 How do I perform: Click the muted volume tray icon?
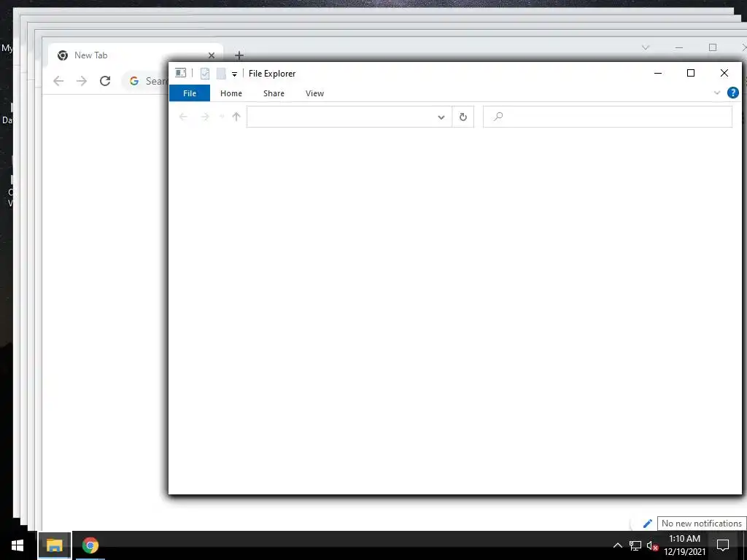pyautogui.click(x=652, y=545)
